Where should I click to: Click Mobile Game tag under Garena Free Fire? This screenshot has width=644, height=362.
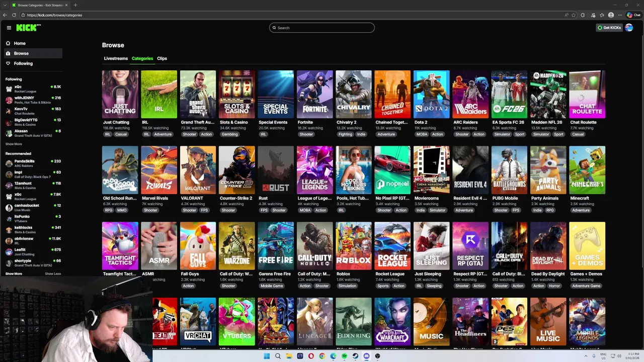[272, 286]
